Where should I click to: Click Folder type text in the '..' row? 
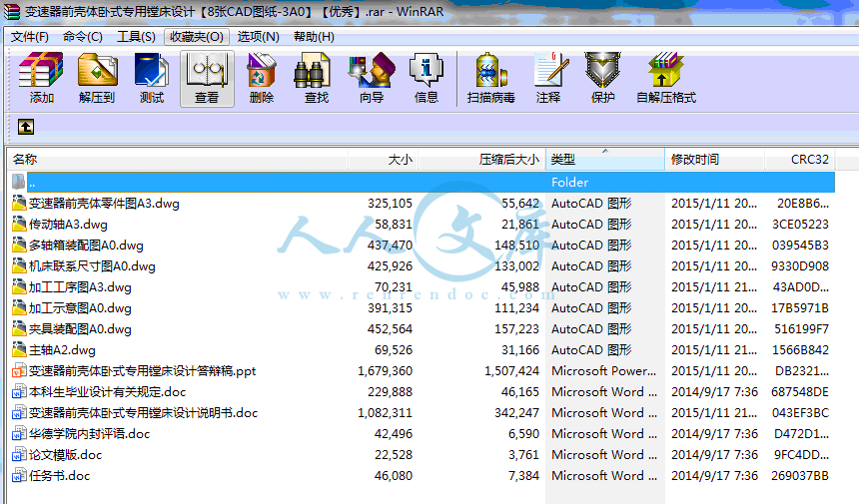click(569, 183)
